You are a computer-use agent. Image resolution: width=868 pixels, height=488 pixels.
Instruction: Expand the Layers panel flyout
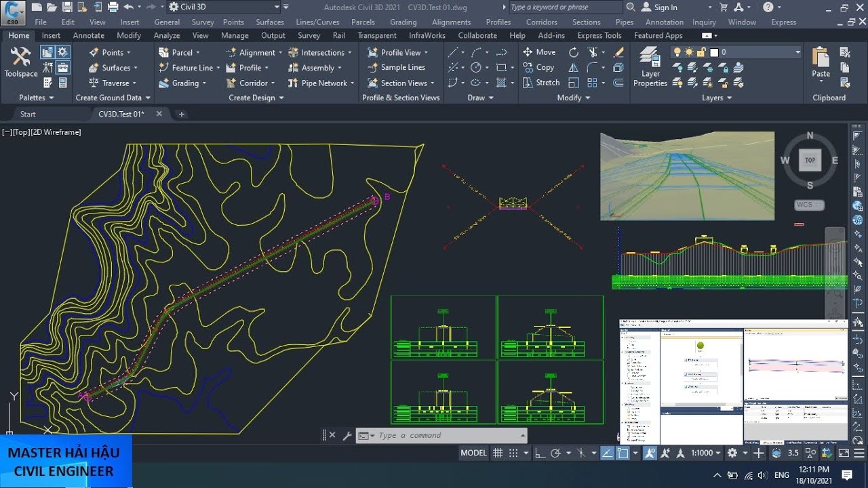point(717,98)
